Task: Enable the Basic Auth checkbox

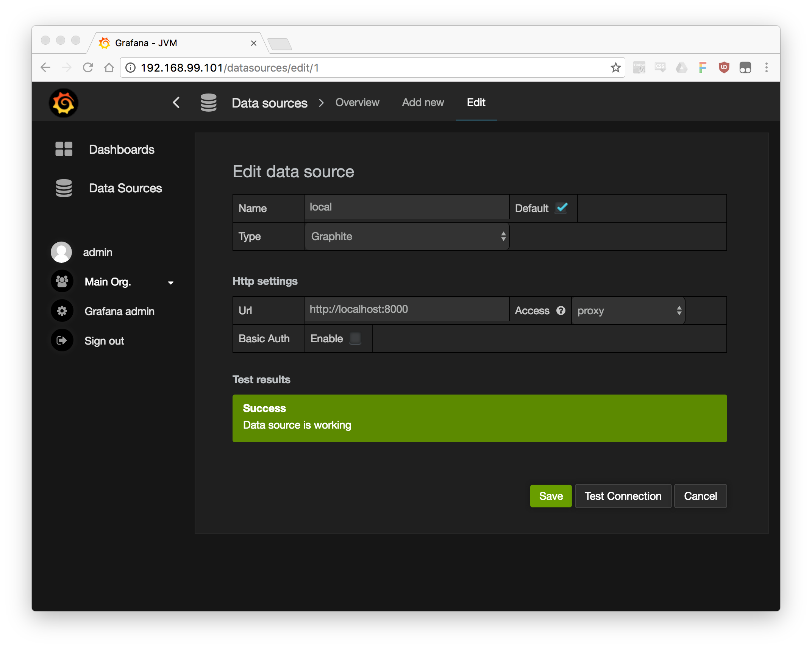Action: [x=355, y=338]
